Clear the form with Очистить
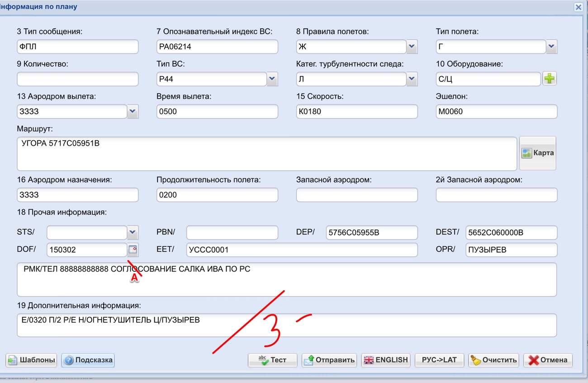The height and width of the screenshot is (383, 588). click(x=493, y=360)
